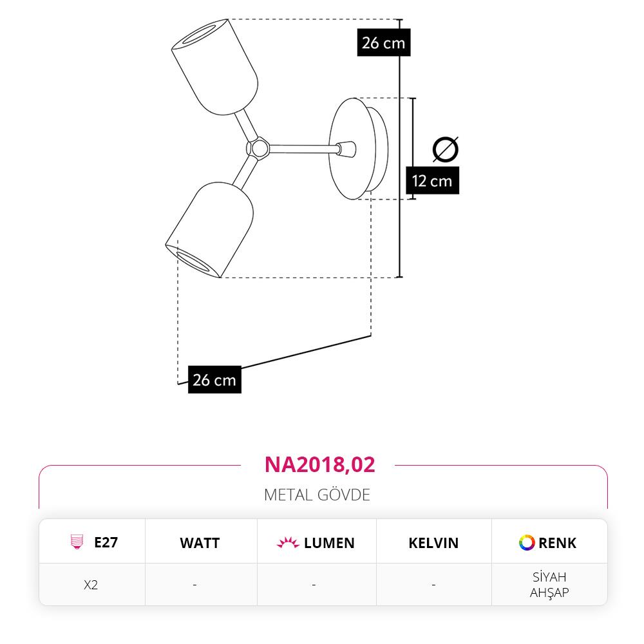Click the horizontal lamp arm rod
The image size is (644, 644).
point(303,149)
